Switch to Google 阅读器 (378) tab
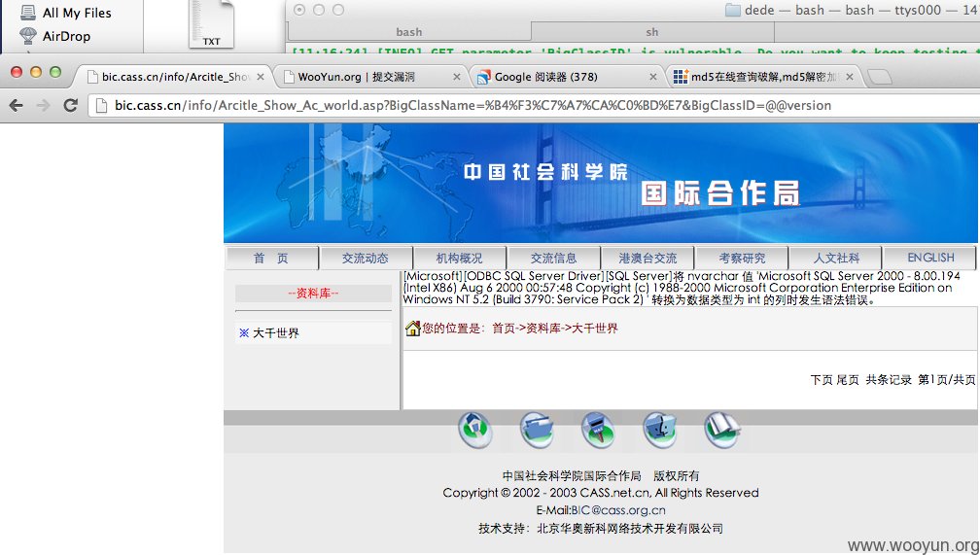Viewport: 980px width, 555px height. pyautogui.click(x=566, y=77)
